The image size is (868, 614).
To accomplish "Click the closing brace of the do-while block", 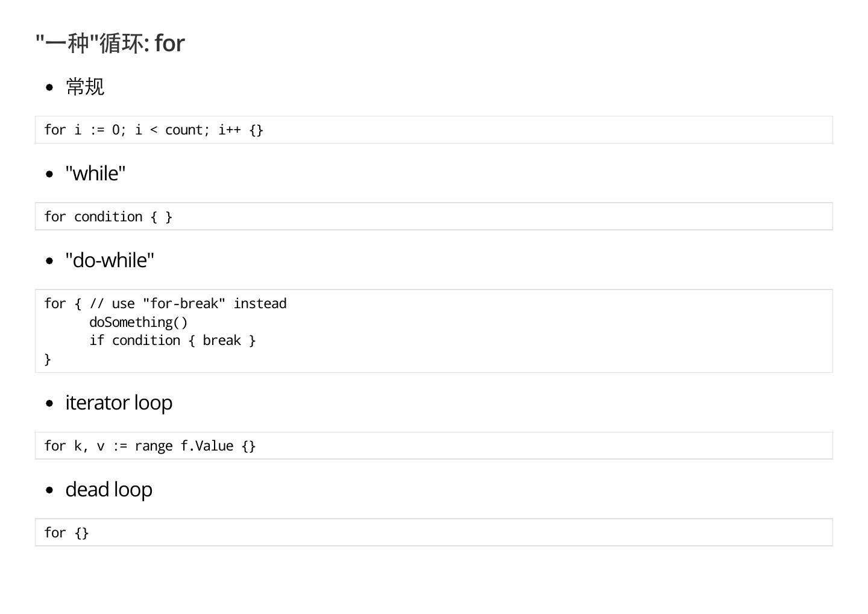I will (48, 359).
